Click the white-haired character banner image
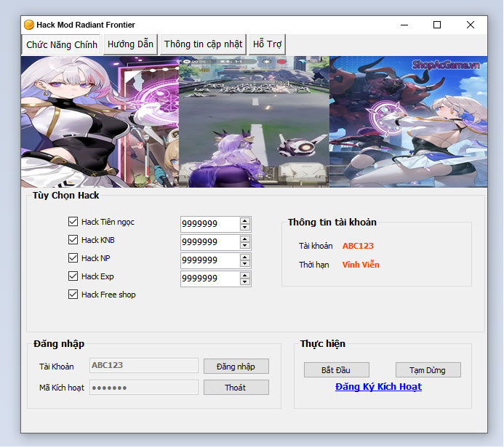504x448 pixels. tap(100, 122)
